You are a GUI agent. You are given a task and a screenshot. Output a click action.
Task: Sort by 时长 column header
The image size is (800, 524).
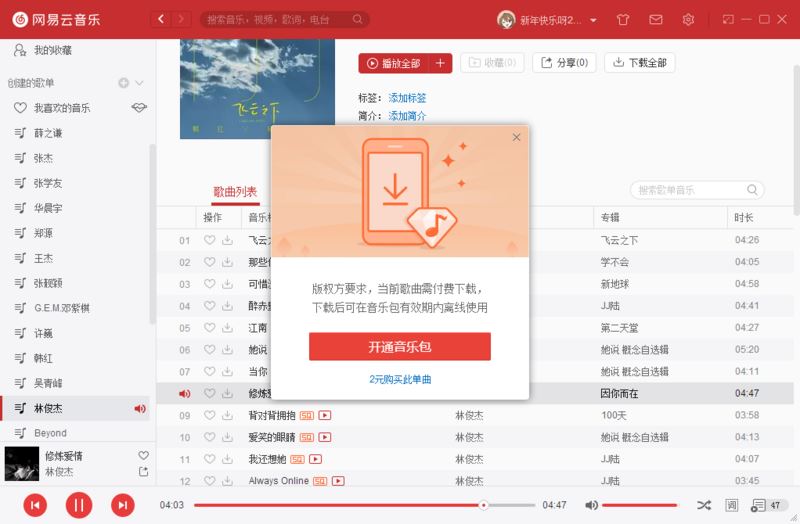744,218
